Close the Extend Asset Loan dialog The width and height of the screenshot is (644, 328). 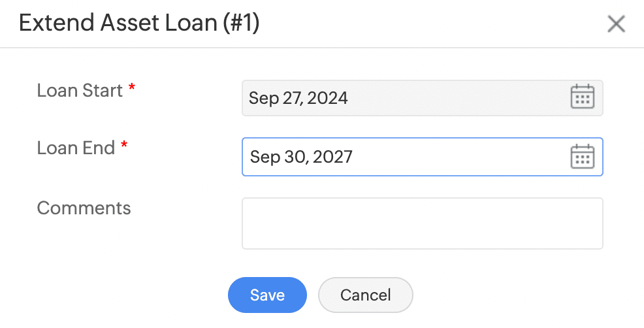click(x=616, y=24)
